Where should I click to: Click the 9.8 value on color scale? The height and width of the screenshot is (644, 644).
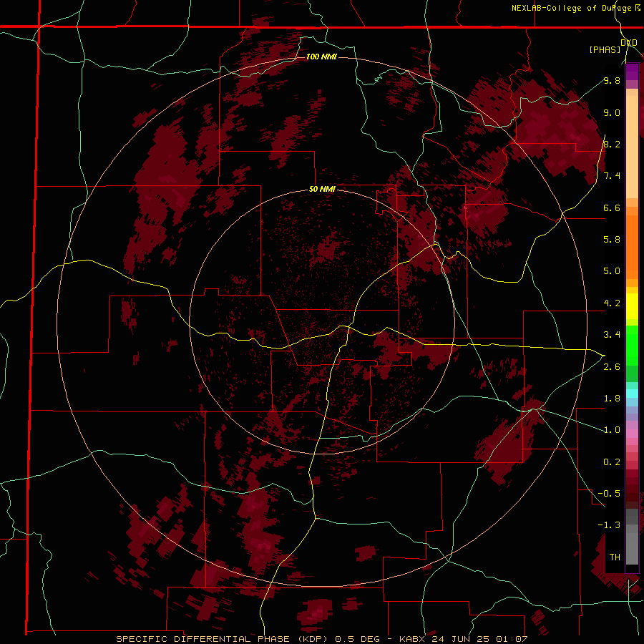click(x=612, y=80)
